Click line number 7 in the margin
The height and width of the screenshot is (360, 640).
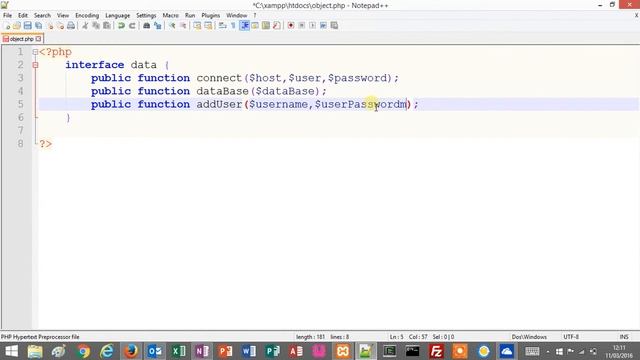coord(20,131)
